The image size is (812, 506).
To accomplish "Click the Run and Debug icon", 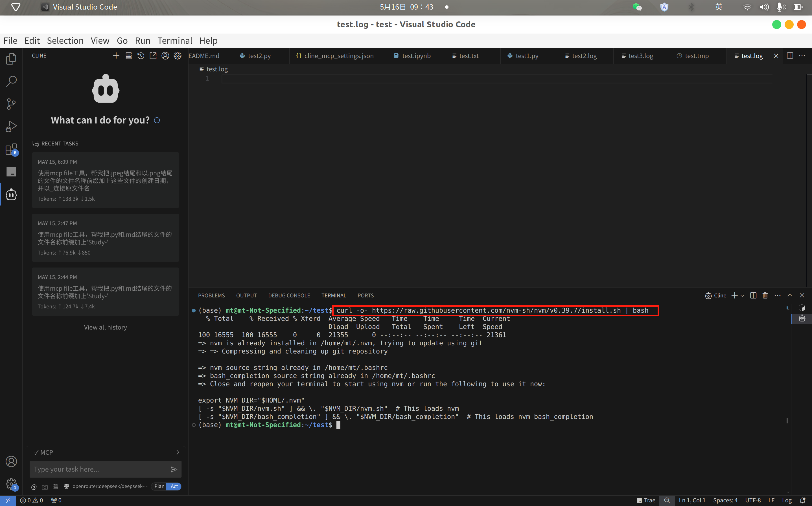I will click(11, 127).
